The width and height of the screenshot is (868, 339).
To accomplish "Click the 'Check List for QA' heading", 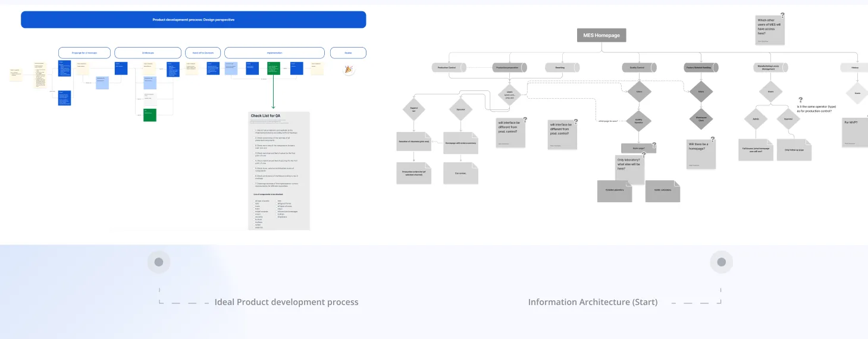I will pos(267,116).
